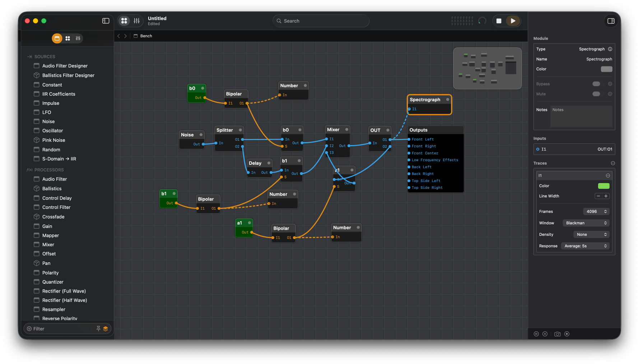Select the grid view icon in sidebar
Screen dimensions: 639x364
pos(67,38)
